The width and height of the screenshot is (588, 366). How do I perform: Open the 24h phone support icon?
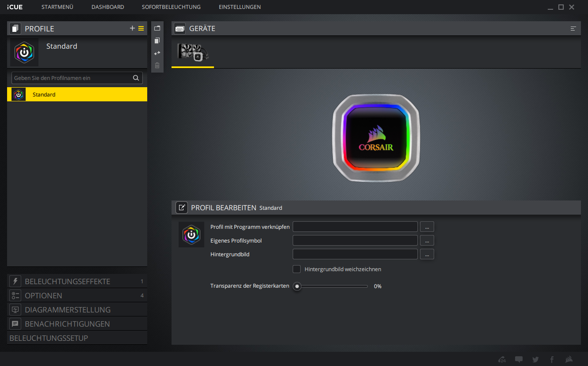coord(502,359)
